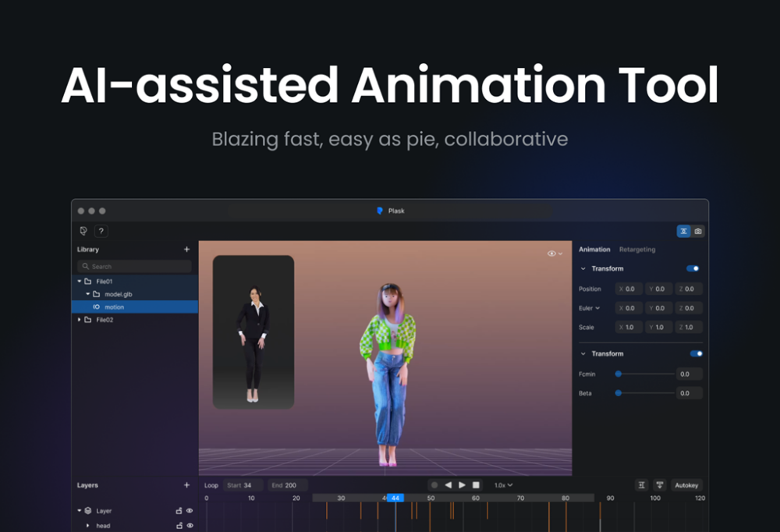Click the filter keyframes icon beside Autokey
This screenshot has width=780, height=532.
point(660,485)
